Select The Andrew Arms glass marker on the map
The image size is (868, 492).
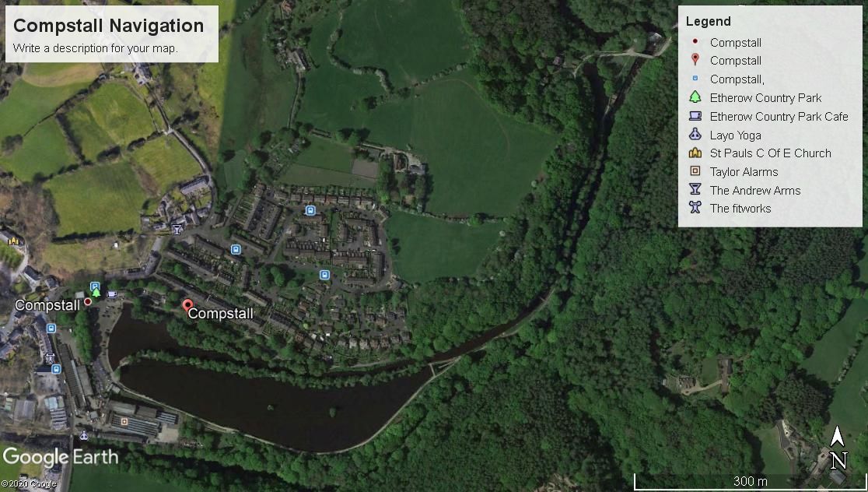coord(177,229)
